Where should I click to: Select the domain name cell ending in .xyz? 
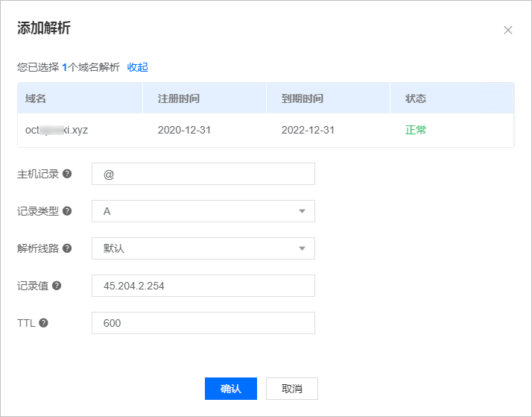pos(57,130)
